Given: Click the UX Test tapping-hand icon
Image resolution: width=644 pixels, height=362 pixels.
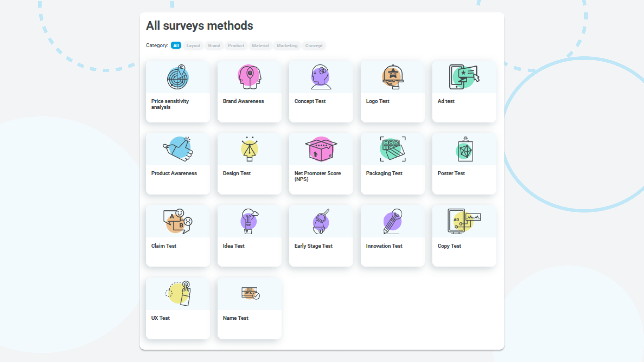Looking at the screenshot, I should pyautogui.click(x=177, y=294).
